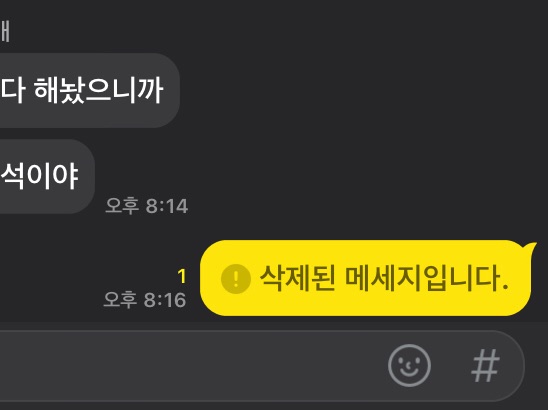The image size is (548, 410).
Task: Select the '다 해놨으니까' message bubble
Action: [90, 90]
